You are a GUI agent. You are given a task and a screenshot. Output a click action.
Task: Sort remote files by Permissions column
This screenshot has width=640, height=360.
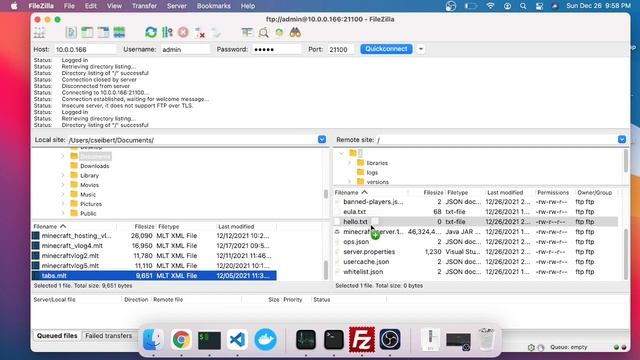click(x=553, y=192)
